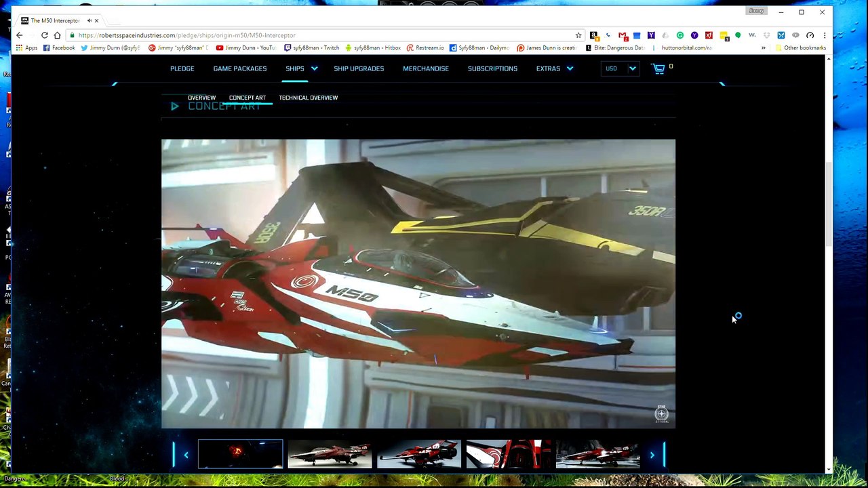This screenshot has height=488, width=868.
Task: Click the yellow sticky-note extension icon
Action: 724,35
